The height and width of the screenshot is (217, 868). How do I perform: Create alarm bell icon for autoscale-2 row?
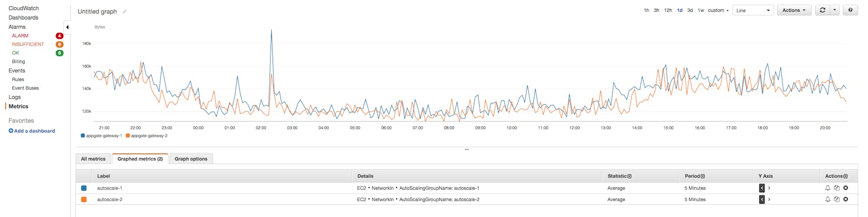coord(828,200)
